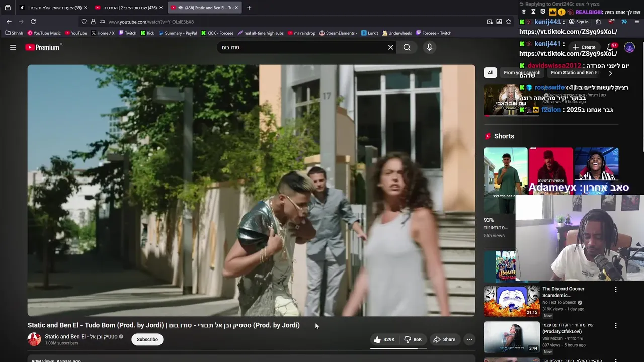Viewport: 644px width, 362px height.
Task: Open the Kick bookmark
Action: pos(148,33)
